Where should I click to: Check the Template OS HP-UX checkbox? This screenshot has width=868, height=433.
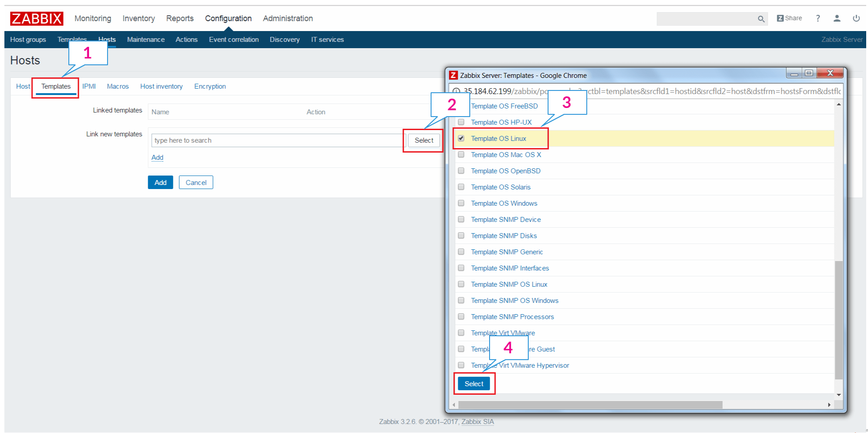(461, 122)
